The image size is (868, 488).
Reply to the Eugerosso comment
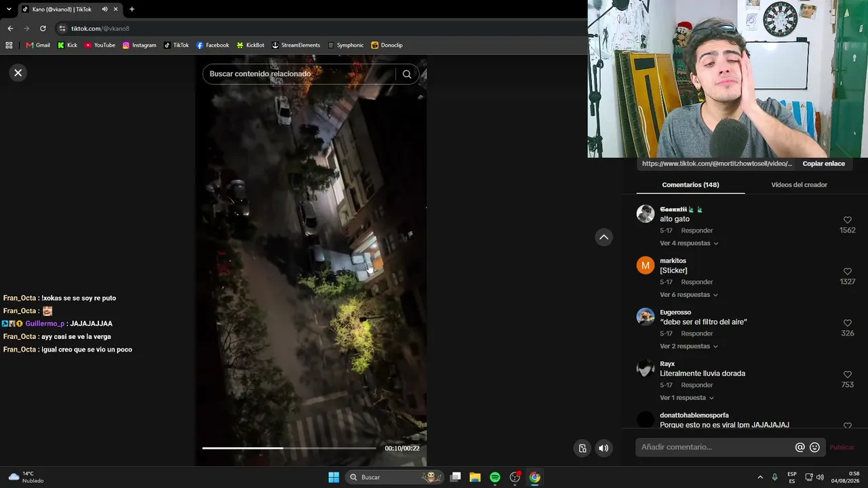(x=697, y=333)
